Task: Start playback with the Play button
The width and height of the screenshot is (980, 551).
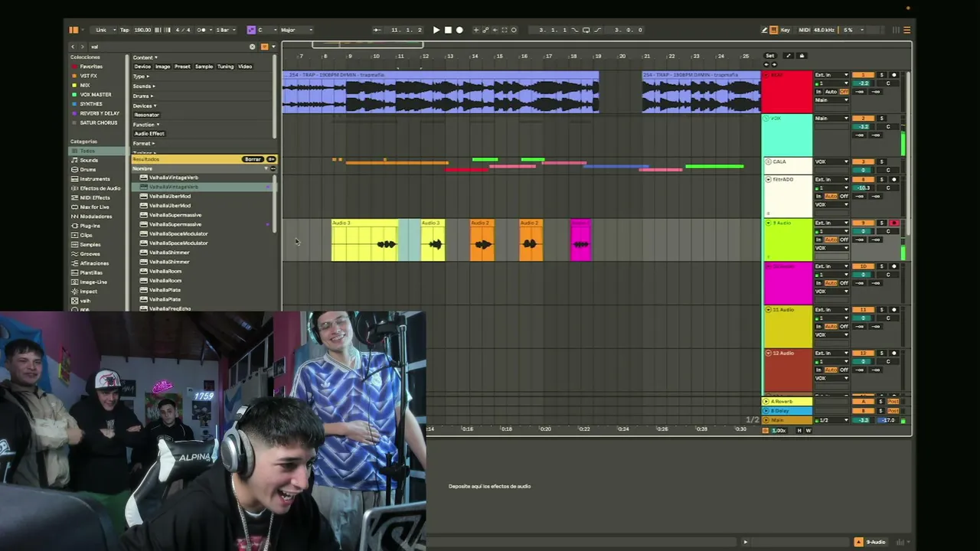Action: (436, 30)
